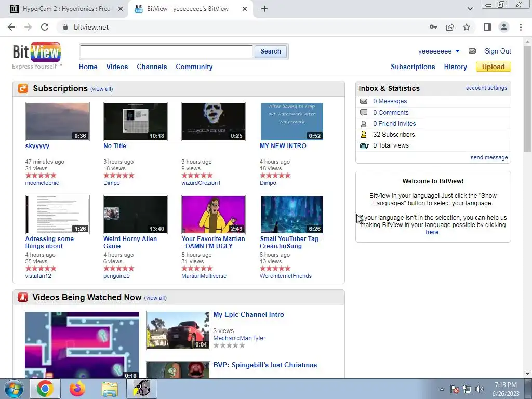
Task: Open File Explorer from taskbar
Action: 110,389
